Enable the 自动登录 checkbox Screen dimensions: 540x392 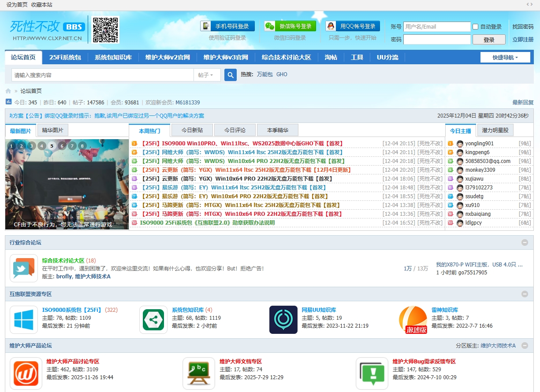[x=475, y=26]
